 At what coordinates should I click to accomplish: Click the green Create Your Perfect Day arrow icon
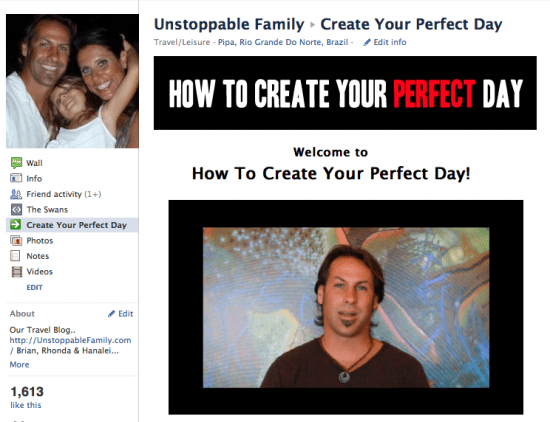16,225
